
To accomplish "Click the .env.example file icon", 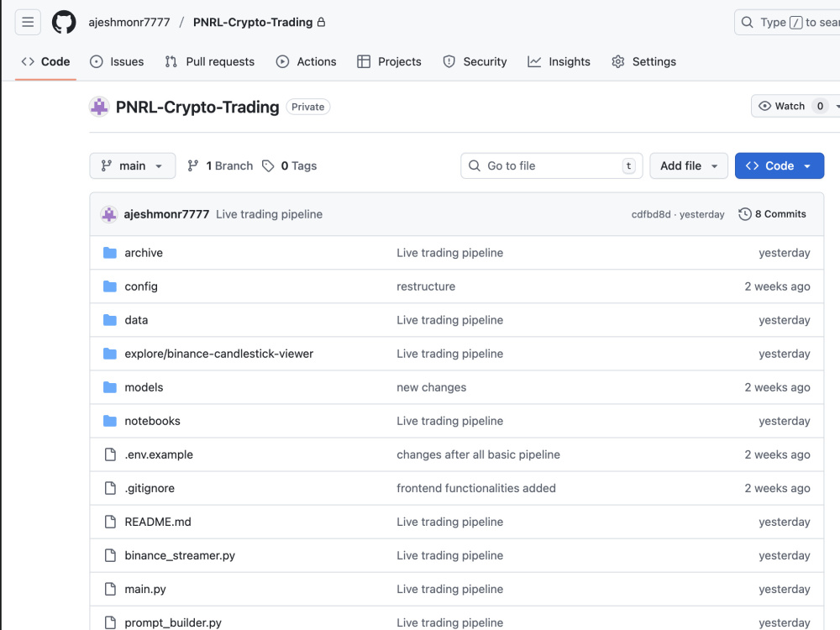I will tap(110, 454).
